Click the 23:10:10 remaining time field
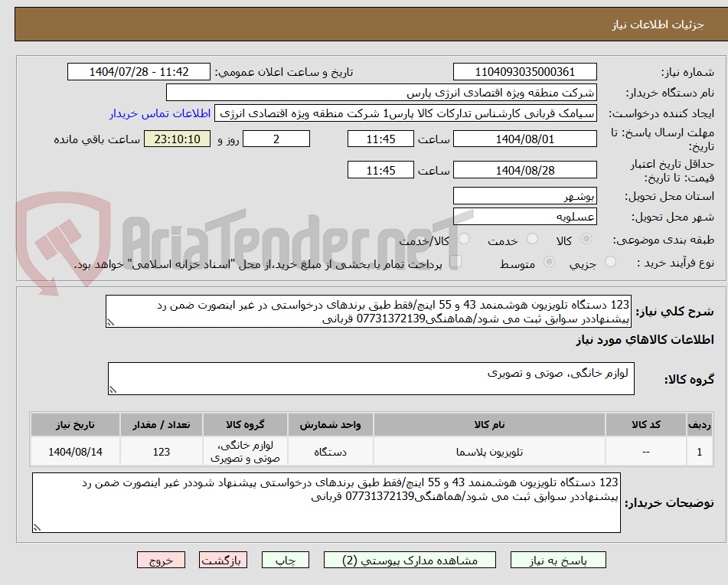728x585 pixels. tap(177, 139)
